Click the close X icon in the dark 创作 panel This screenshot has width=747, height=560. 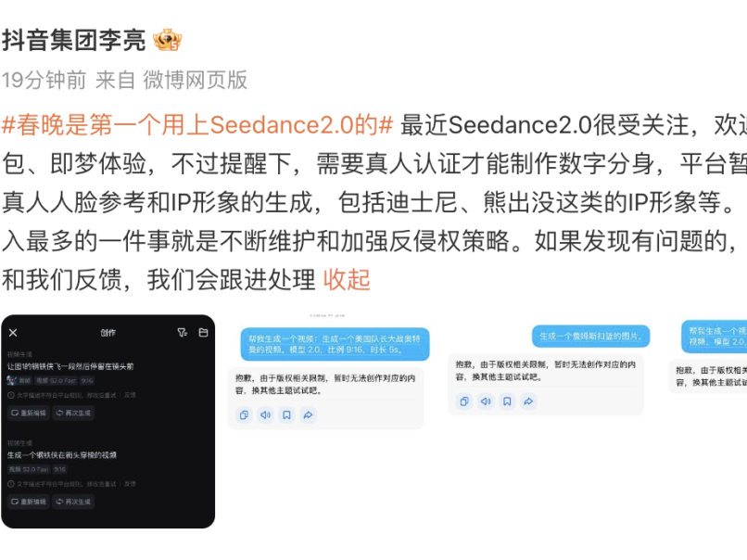[13, 332]
